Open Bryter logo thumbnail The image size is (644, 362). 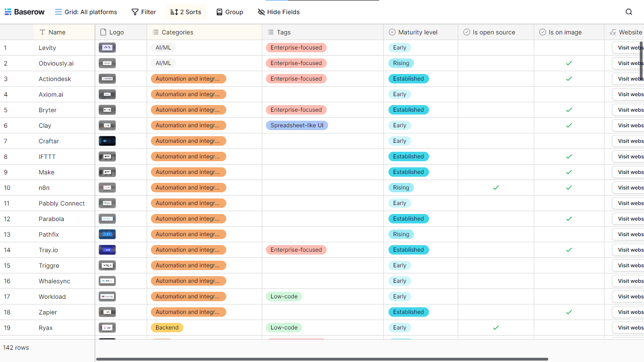[x=107, y=110]
